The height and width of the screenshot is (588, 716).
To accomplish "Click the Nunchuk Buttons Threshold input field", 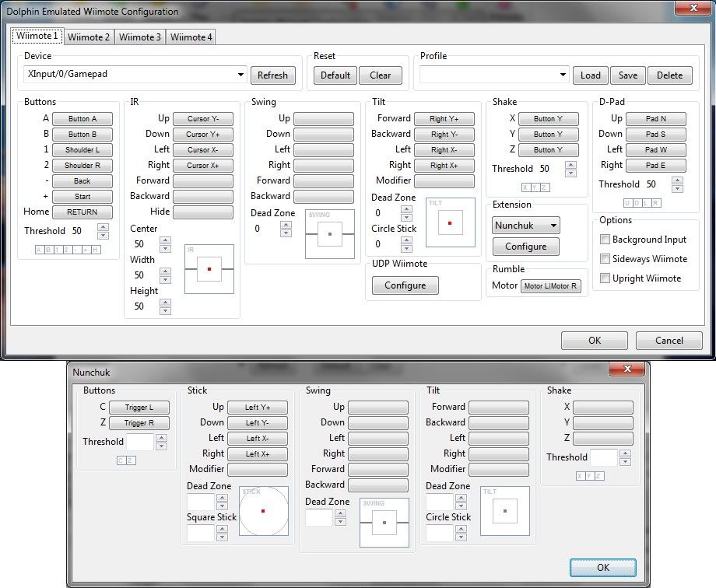I will (x=140, y=442).
